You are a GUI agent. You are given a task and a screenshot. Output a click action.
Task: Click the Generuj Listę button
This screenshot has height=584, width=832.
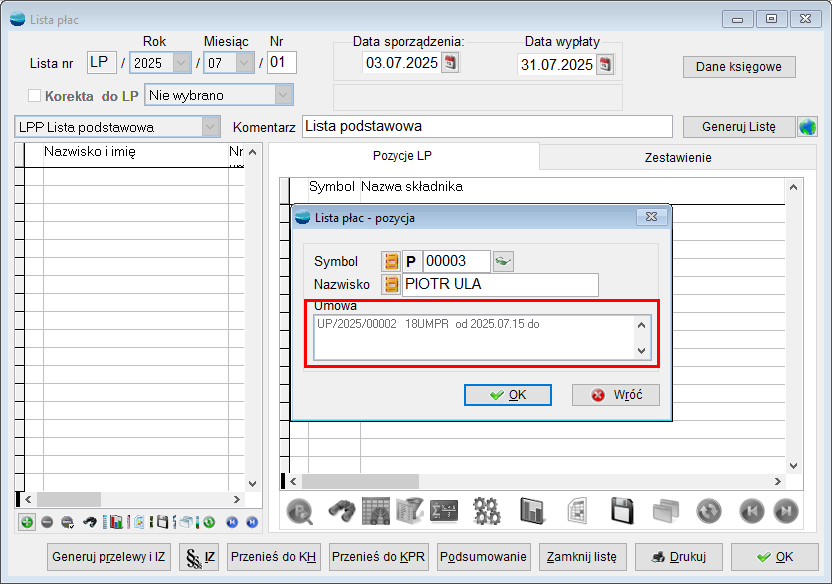[739, 127]
